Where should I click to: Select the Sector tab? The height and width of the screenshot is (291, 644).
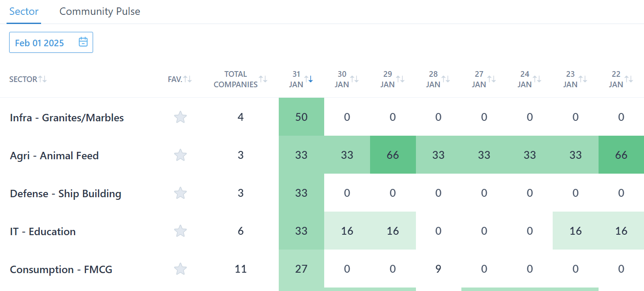[x=24, y=11]
